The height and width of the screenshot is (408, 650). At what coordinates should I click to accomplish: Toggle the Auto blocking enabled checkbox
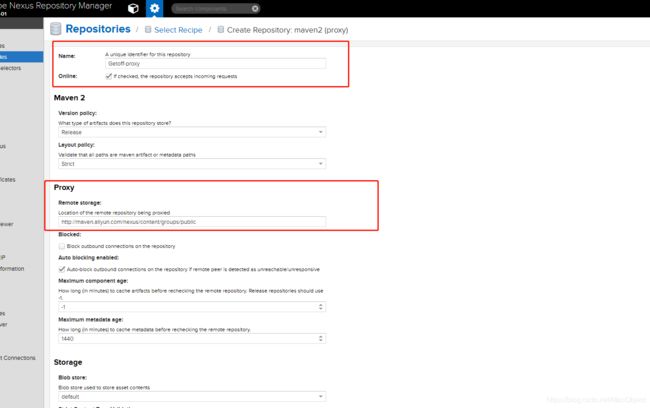tap(62, 270)
